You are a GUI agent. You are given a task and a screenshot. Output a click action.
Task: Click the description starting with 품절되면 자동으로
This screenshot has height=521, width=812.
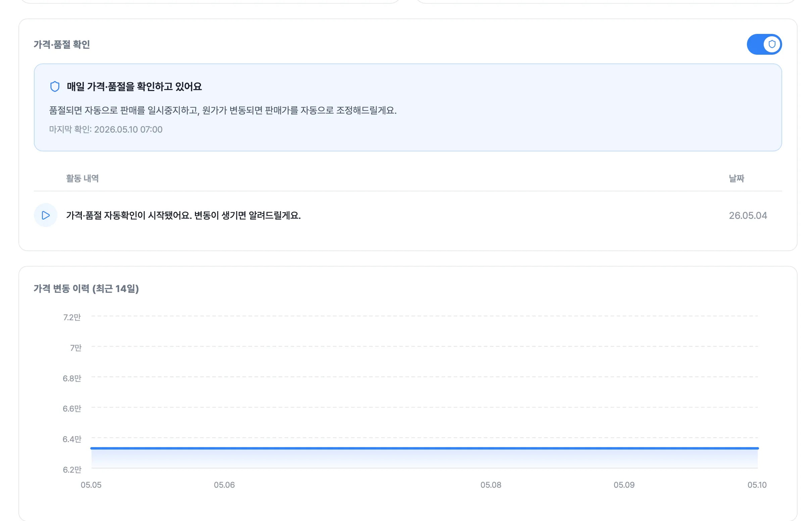tap(223, 110)
